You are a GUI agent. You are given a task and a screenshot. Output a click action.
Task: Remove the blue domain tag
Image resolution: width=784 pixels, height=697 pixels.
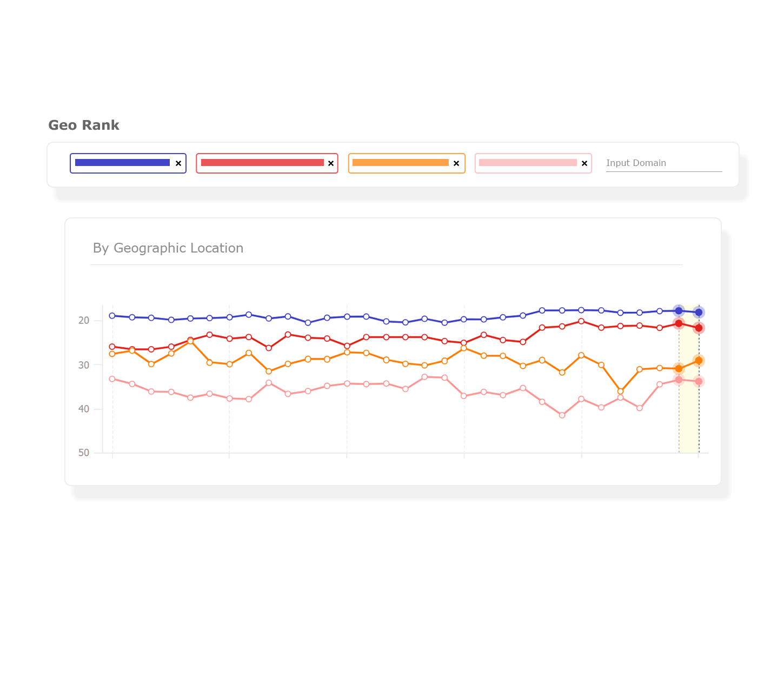178,163
